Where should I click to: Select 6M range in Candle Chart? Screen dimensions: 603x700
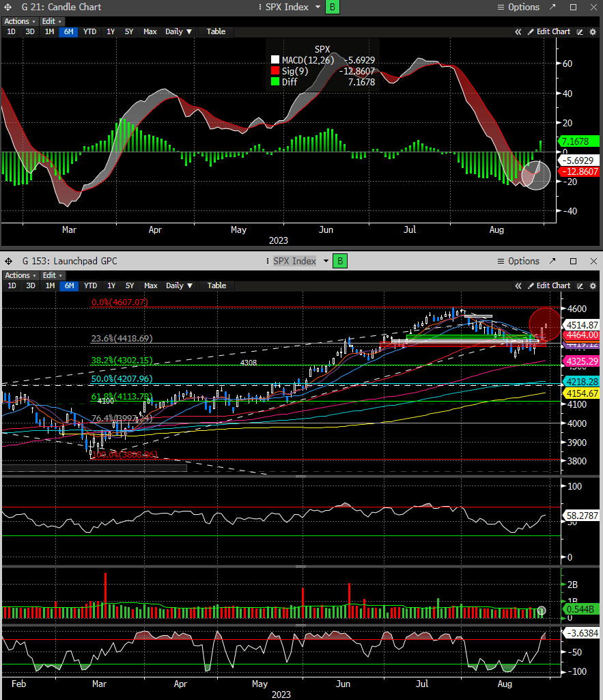68,31
